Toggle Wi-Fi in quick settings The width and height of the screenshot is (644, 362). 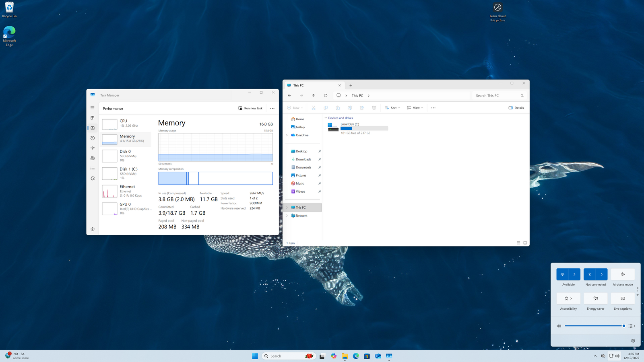tap(562, 274)
